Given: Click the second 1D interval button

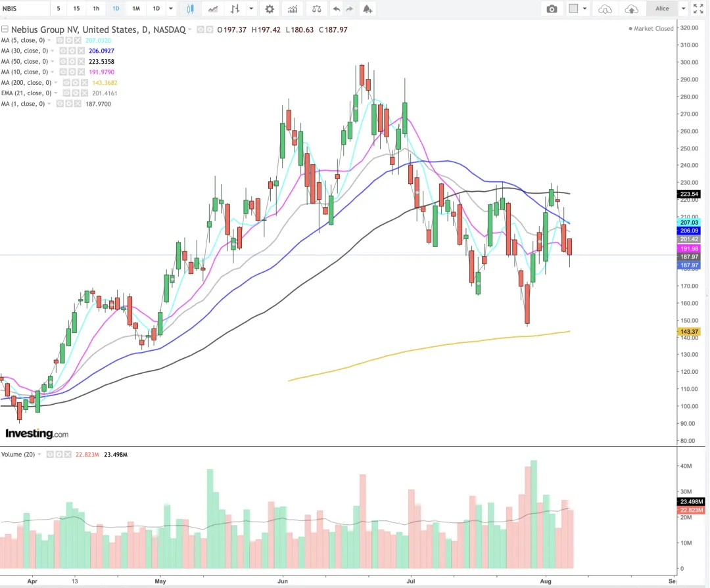Looking at the screenshot, I should click(156, 9).
